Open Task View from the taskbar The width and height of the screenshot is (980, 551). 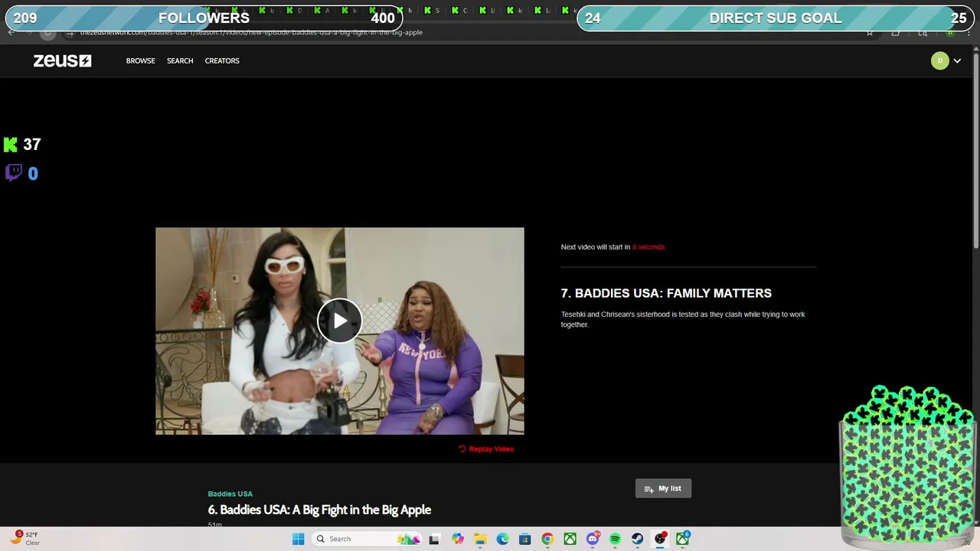[434, 539]
